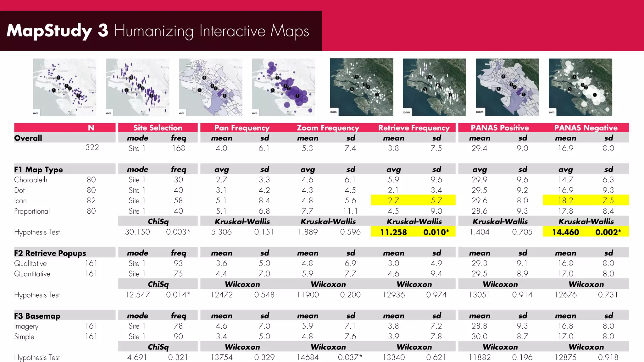This screenshot has width=644, height=362.
Task: Click the purple proportional circles map thumbnail
Action: click(283, 87)
